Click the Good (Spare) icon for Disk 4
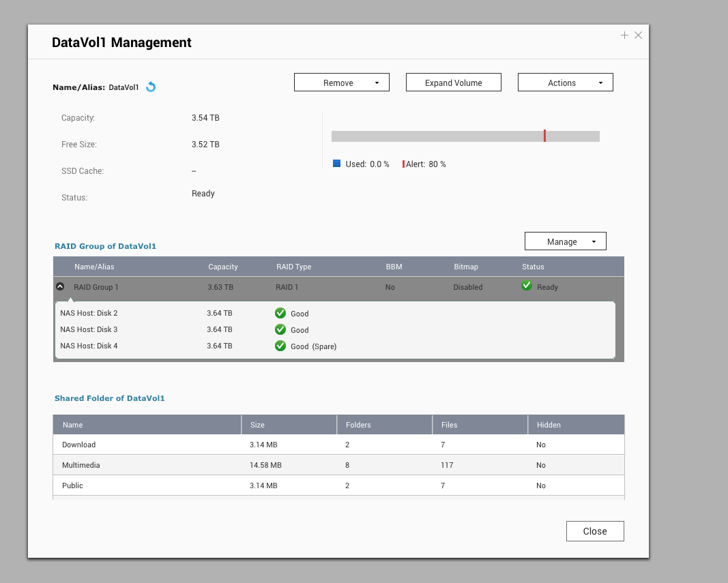Image resolution: width=728 pixels, height=583 pixels. (280, 346)
